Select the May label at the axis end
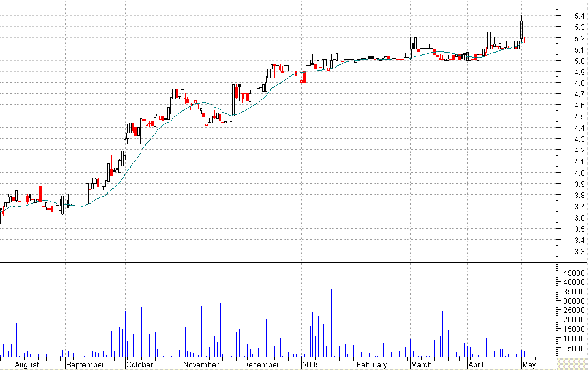The height and width of the screenshot is (370, 588). [x=529, y=364]
